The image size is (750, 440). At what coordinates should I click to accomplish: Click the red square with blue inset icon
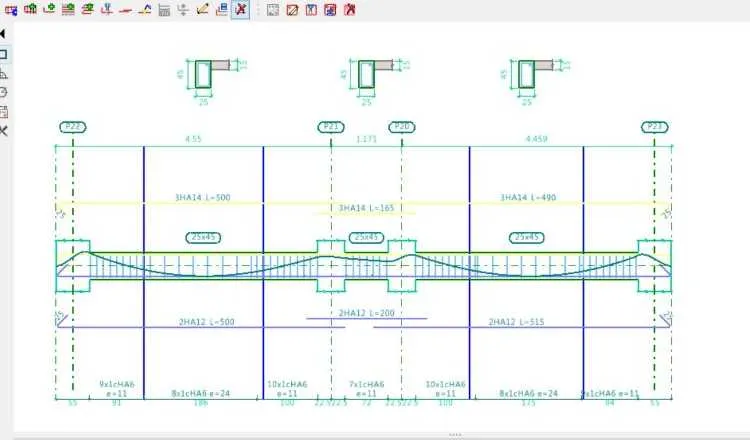(330, 10)
